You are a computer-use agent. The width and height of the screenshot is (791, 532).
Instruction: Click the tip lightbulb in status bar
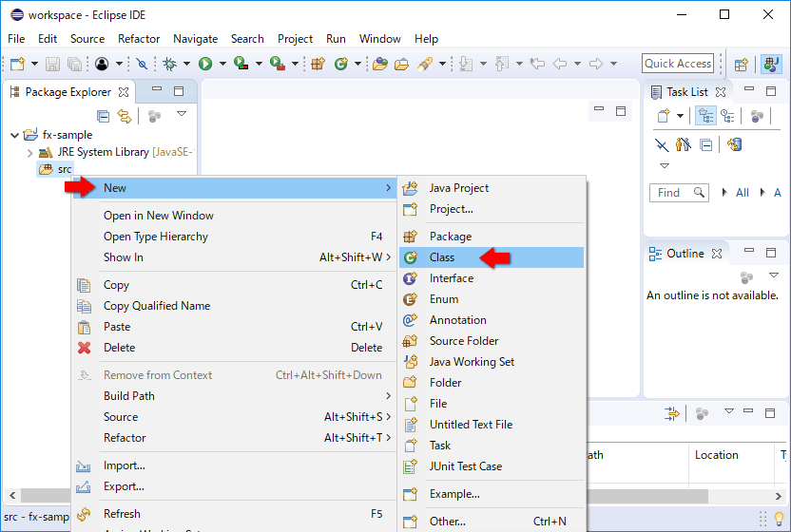coord(779,519)
